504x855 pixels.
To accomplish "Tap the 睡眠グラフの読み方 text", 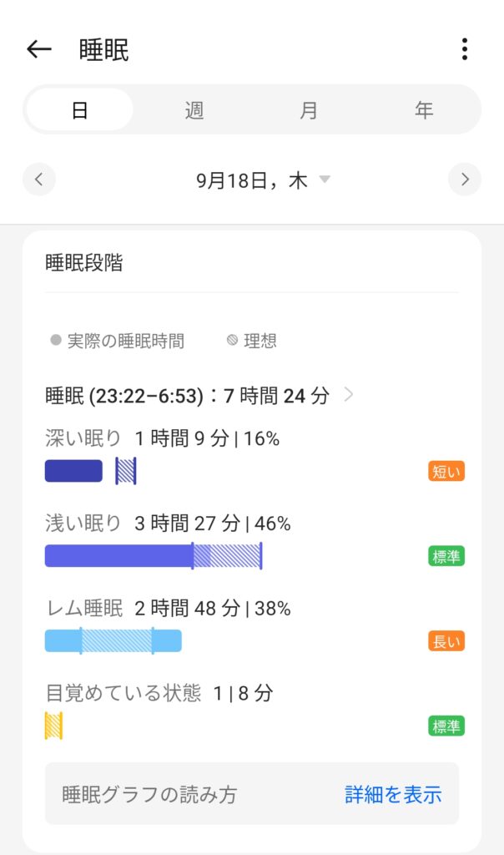I will (149, 795).
